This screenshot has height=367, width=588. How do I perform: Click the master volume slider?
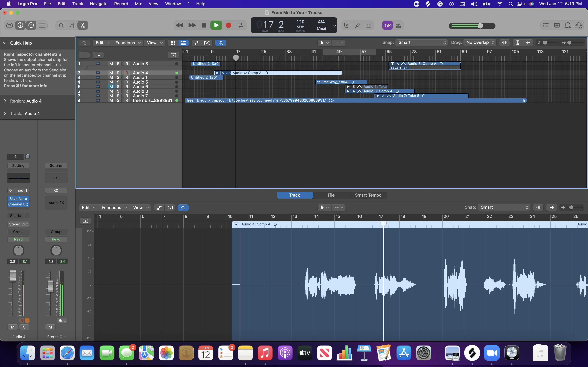[472, 26]
